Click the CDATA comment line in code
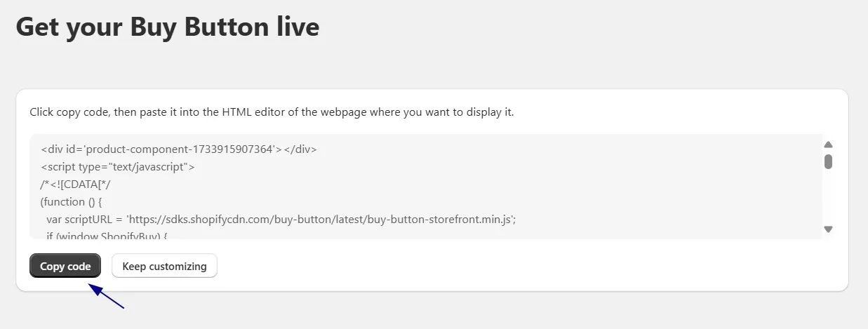This screenshot has width=868, height=329. coord(76,184)
